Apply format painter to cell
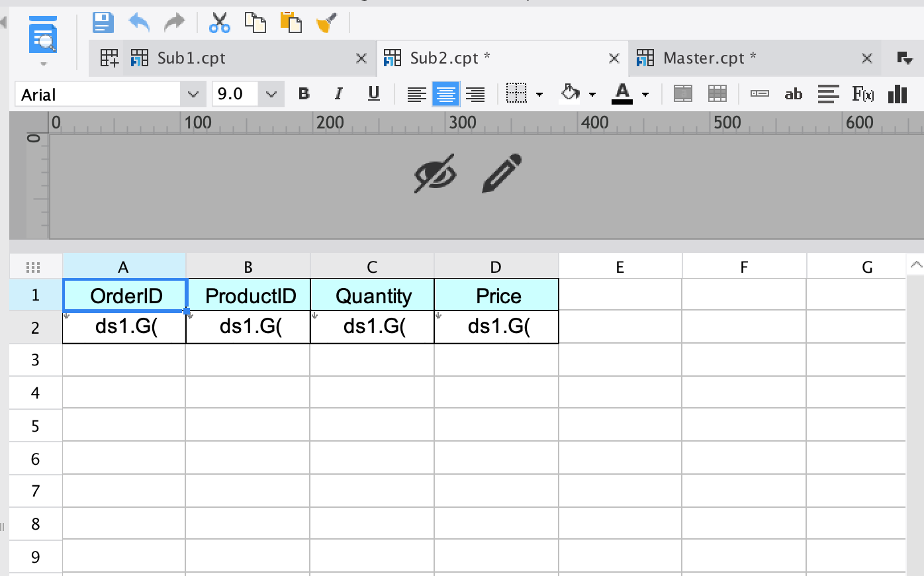Viewport: 924px width, 576px height. 325,22
